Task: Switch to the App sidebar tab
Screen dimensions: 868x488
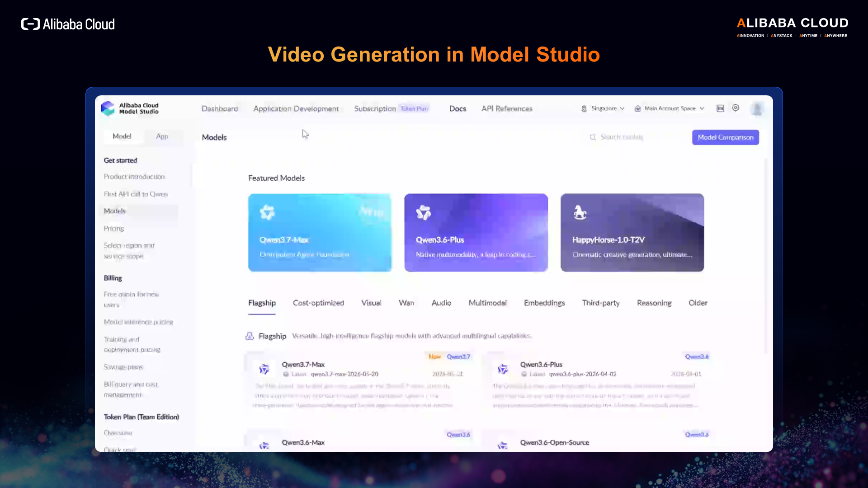Action: coord(162,136)
